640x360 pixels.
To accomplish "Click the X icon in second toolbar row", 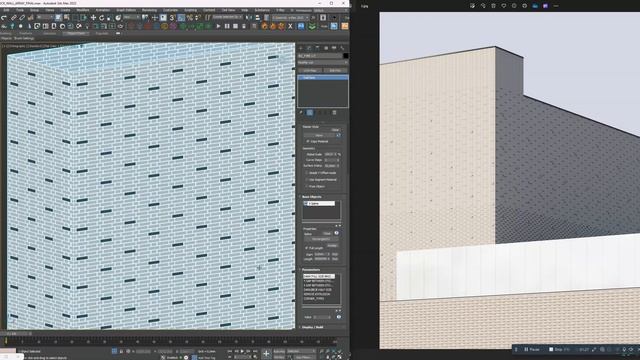I will (x=290, y=26).
